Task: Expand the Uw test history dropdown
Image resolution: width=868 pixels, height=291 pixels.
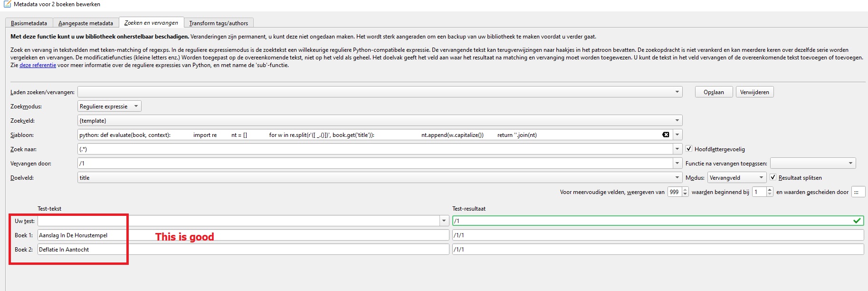Action: tap(444, 221)
